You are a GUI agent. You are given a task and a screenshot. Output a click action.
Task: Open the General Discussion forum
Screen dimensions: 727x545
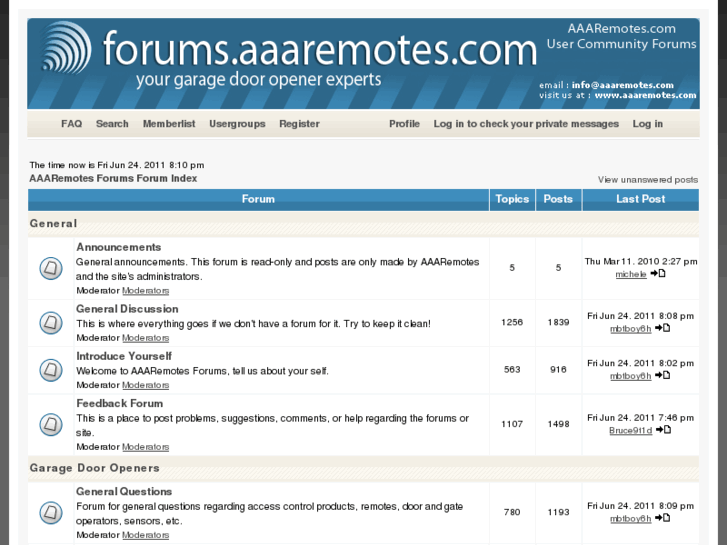click(x=127, y=309)
